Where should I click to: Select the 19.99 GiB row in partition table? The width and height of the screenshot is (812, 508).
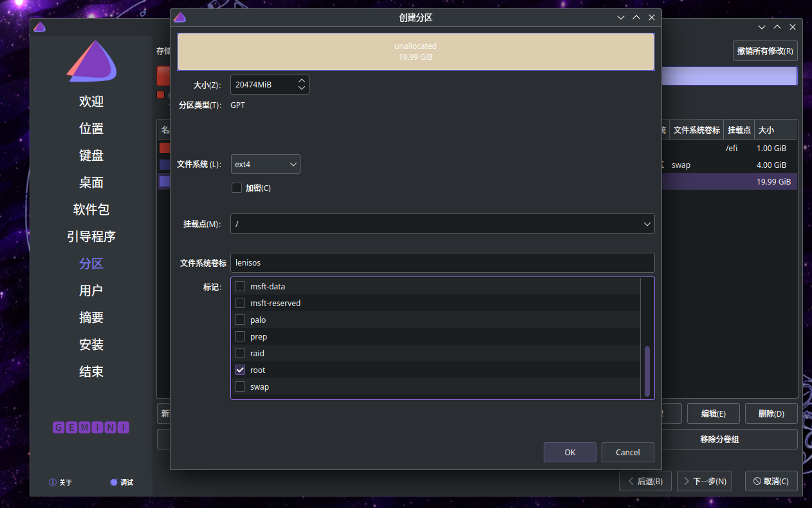(730, 181)
